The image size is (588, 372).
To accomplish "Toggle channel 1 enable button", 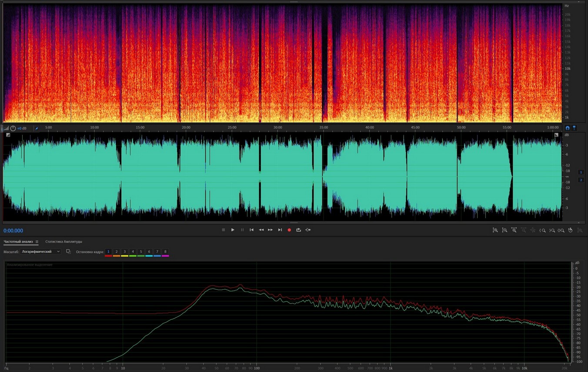I will click(x=581, y=172).
